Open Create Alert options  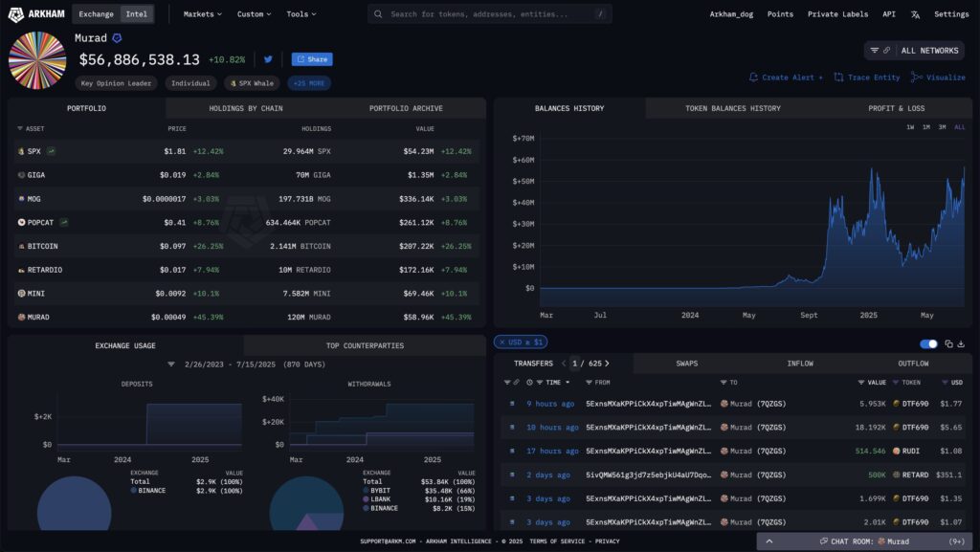[786, 77]
